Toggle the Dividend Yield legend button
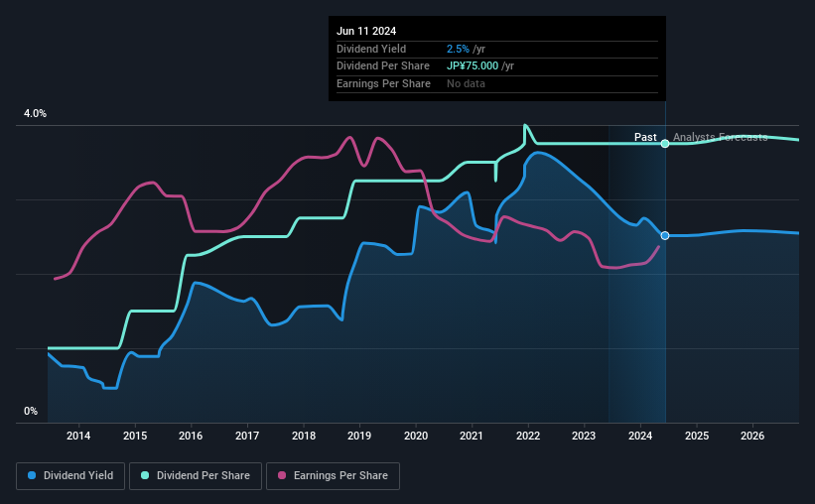Image resolution: width=815 pixels, height=504 pixels. (70, 476)
